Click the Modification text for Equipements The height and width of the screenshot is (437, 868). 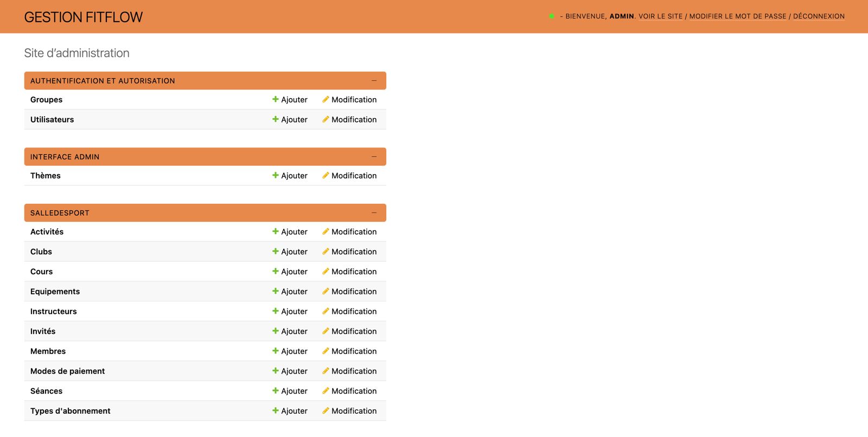(x=354, y=292)
